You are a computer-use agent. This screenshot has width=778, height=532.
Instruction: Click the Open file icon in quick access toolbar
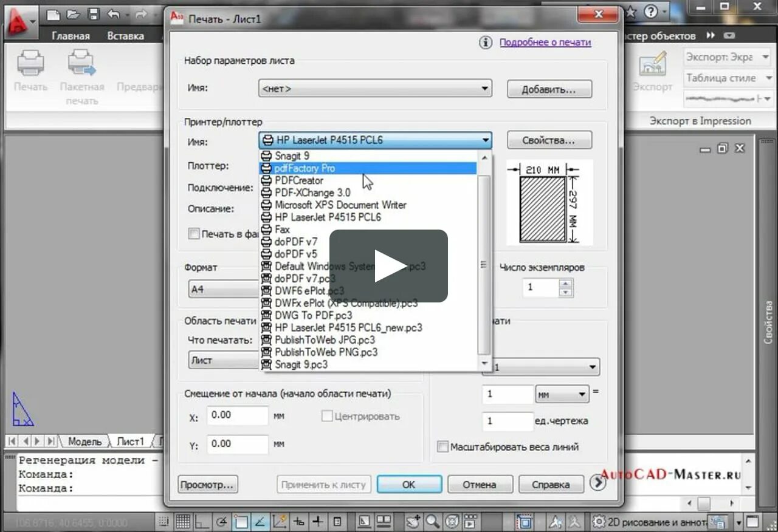pyautogui.click(x=73, y=14)
